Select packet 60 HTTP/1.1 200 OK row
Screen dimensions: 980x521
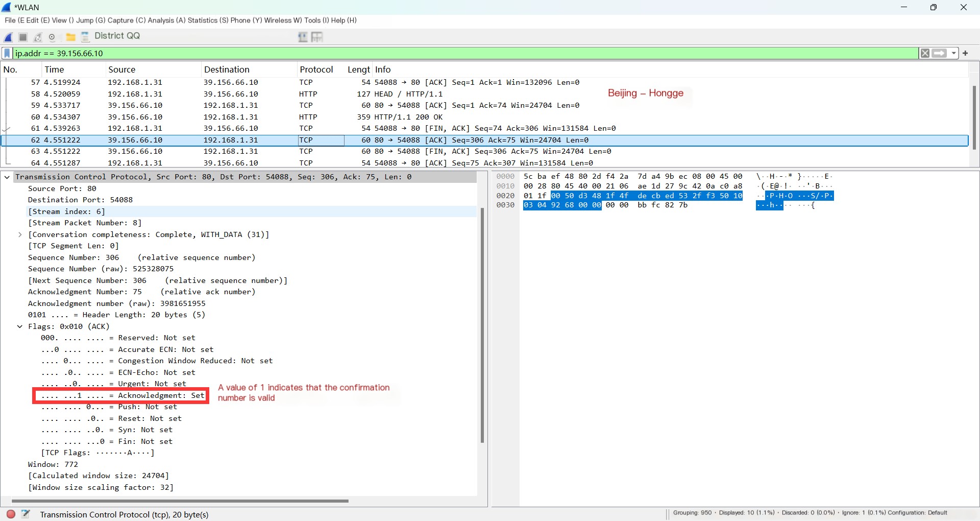(x=485, y=117)
